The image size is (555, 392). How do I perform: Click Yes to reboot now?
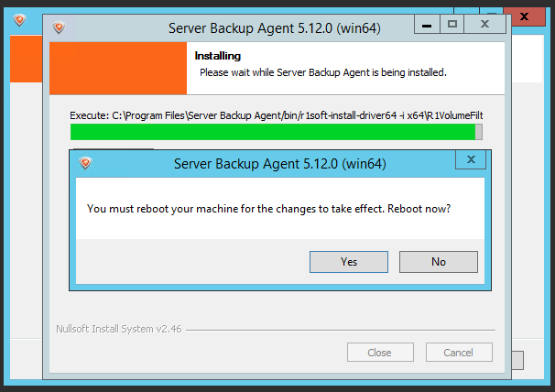(x=349, y=262)
